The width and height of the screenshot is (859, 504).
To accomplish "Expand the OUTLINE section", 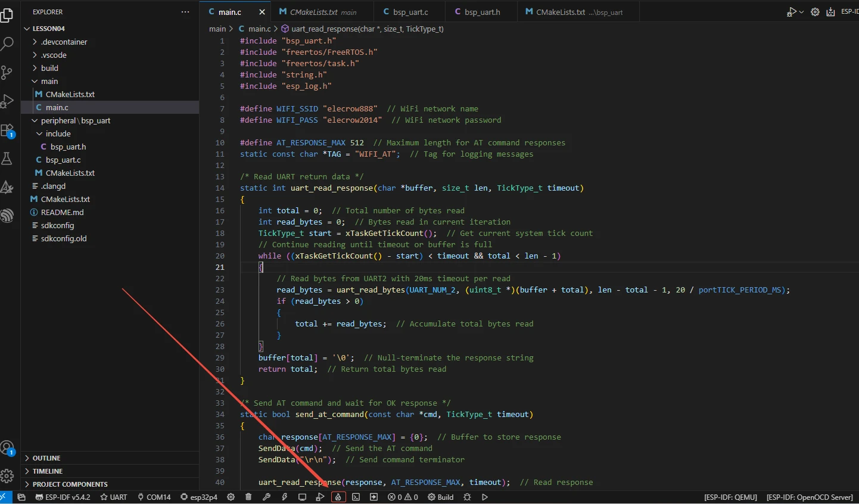I will pos(46,458).
